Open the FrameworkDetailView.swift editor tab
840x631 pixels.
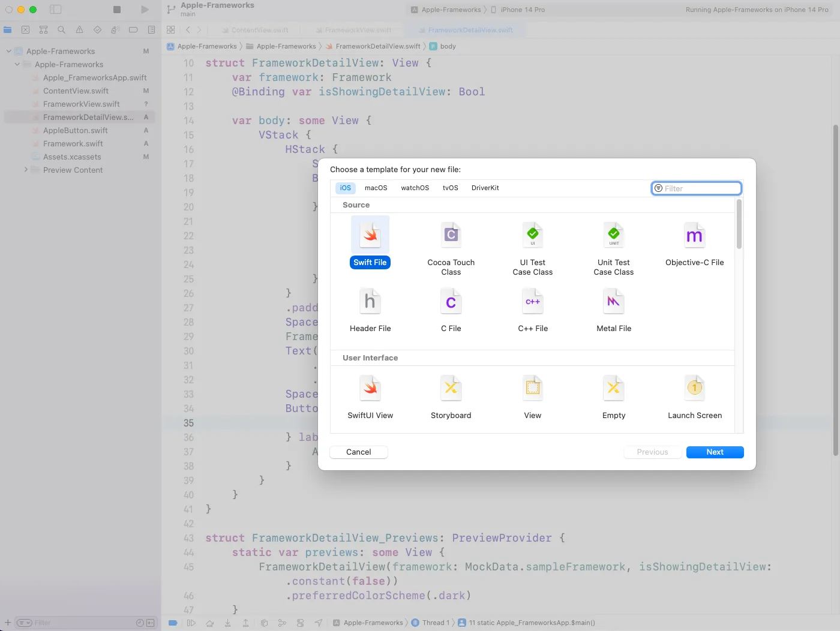(x=466, y=30)
